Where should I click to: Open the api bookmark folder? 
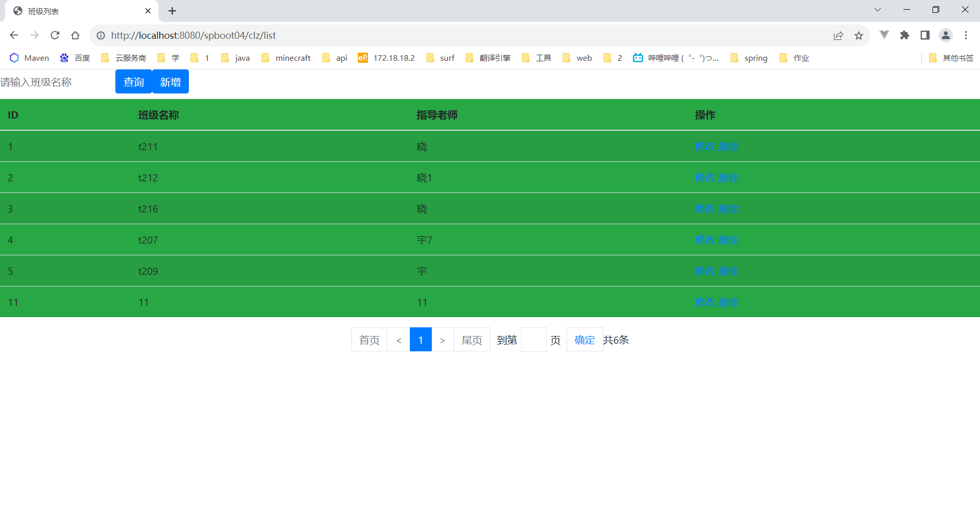tap(335, 58)
